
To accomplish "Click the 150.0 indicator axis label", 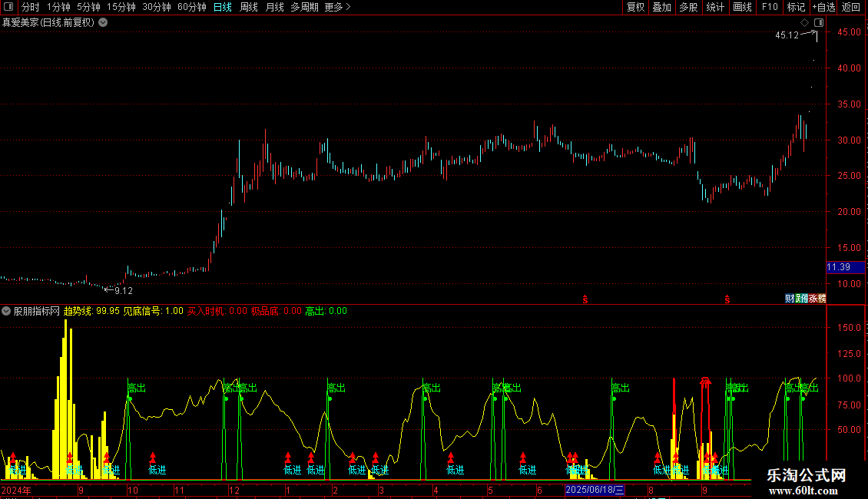I will point(849,328).
